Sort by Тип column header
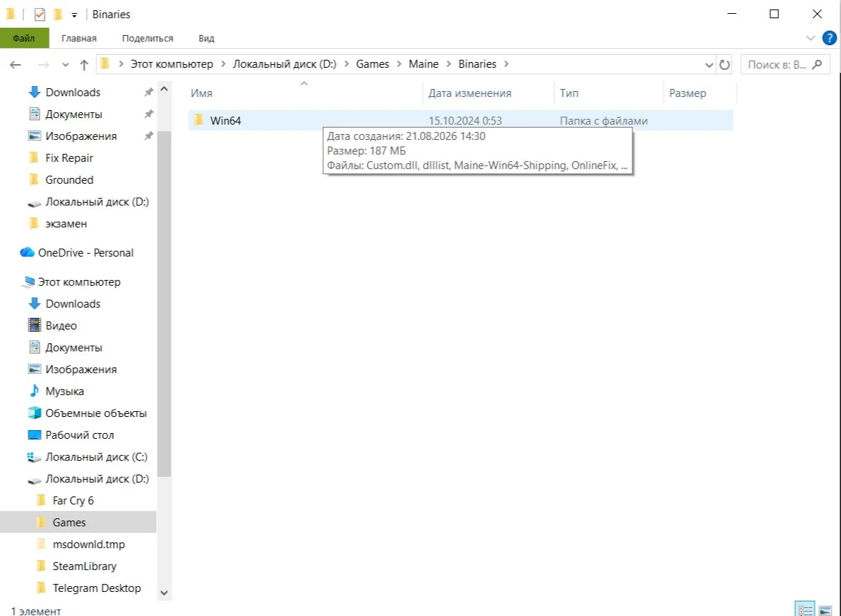 click(569, 93)
